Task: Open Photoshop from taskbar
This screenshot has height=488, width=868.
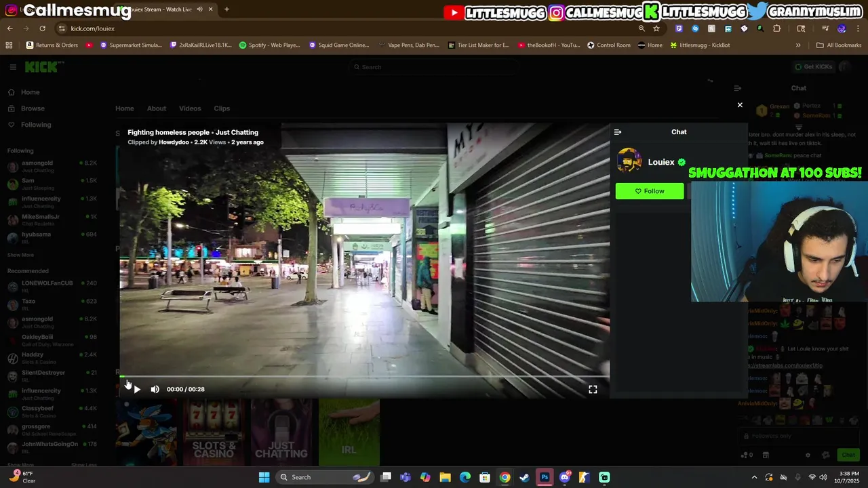Action: (545, 477)
